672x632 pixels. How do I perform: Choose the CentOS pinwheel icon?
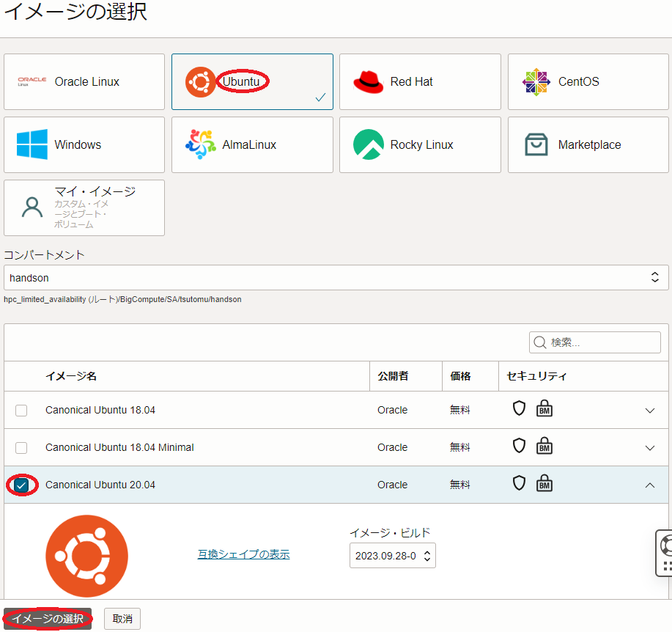coord(536,82)
